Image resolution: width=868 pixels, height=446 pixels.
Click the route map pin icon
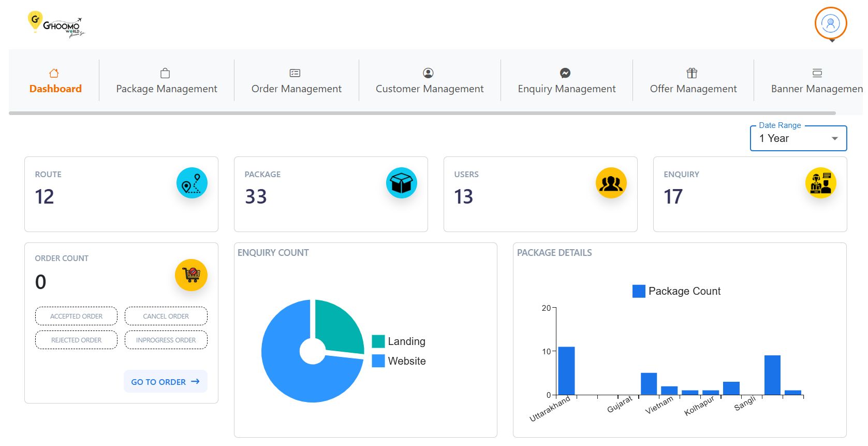pyautogui.click(x=192, y=183)
